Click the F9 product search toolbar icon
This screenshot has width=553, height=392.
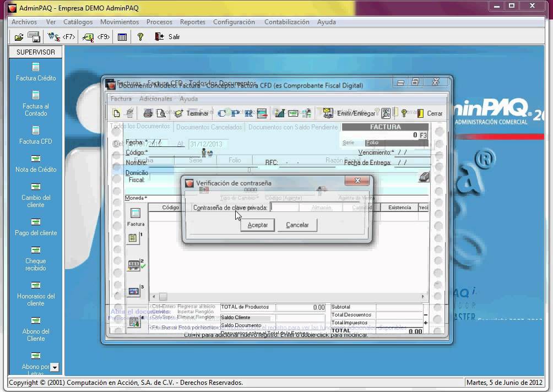96,37
